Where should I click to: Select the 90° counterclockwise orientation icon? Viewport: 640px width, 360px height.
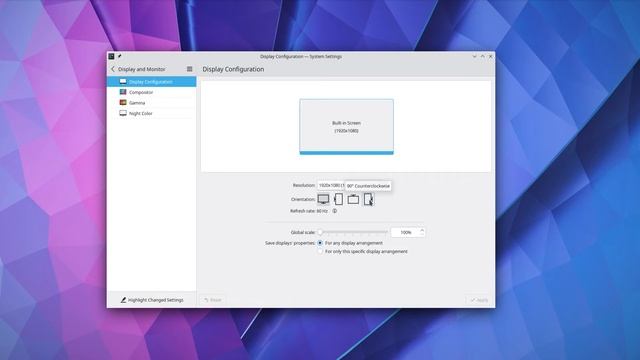pos(368,199)
